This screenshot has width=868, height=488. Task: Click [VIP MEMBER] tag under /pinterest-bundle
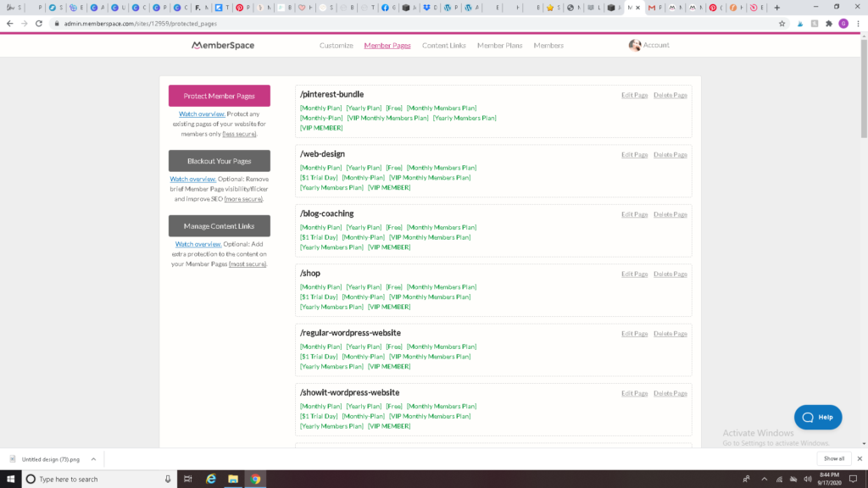321,128
